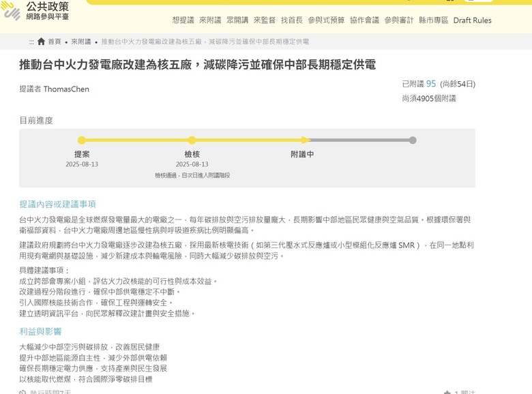
Task: Click the line 引入國際核能技術合作
Action: [x=96, y=303]
